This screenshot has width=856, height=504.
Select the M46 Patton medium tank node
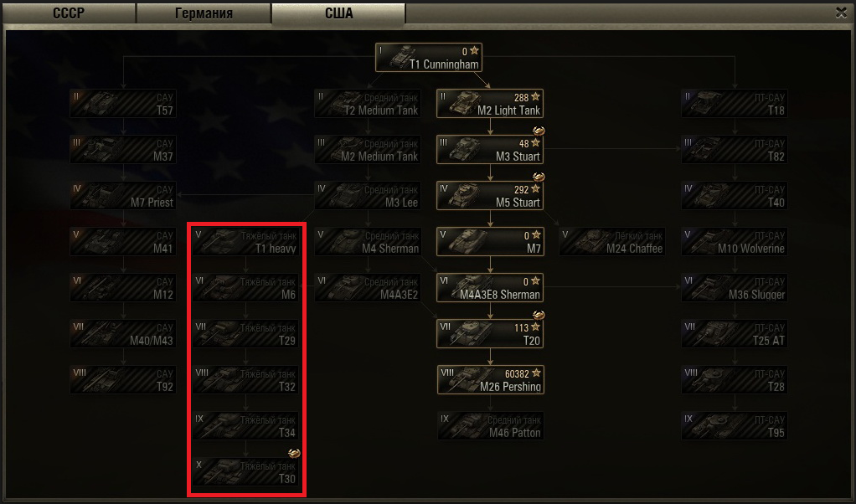(x=490, y=426)
